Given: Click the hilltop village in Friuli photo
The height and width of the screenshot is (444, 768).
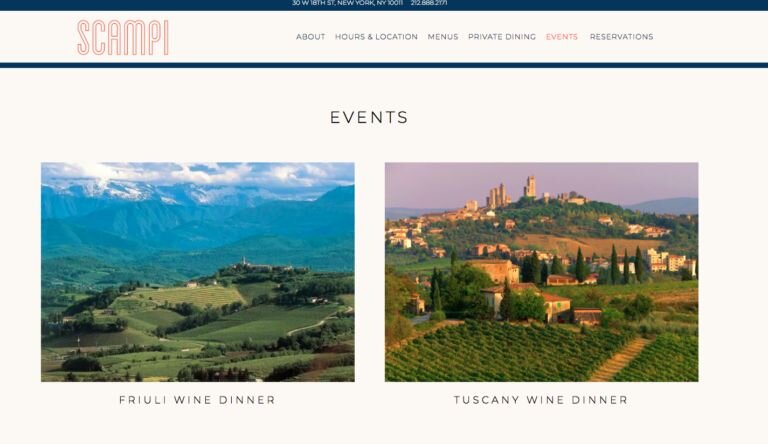Looking at the screenshot, I should [240, 265].
